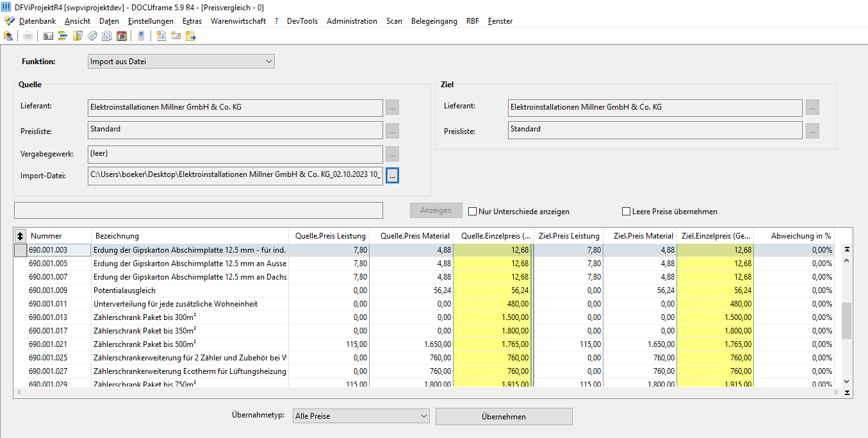Open the contact card (addresses) icon

48,36
